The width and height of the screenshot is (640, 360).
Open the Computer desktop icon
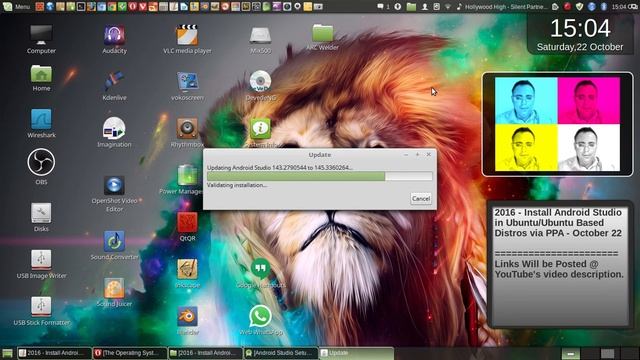coord(41,39)
